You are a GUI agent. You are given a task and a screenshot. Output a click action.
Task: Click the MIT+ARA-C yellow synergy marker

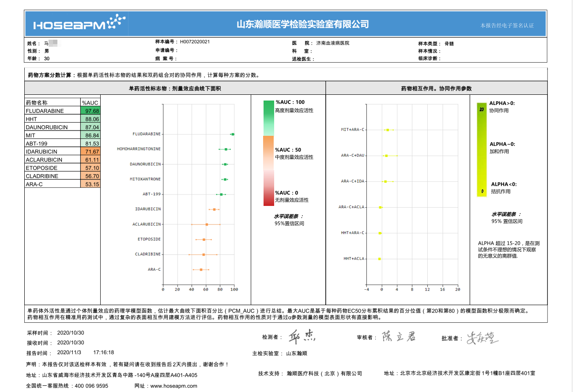point(388,130)
